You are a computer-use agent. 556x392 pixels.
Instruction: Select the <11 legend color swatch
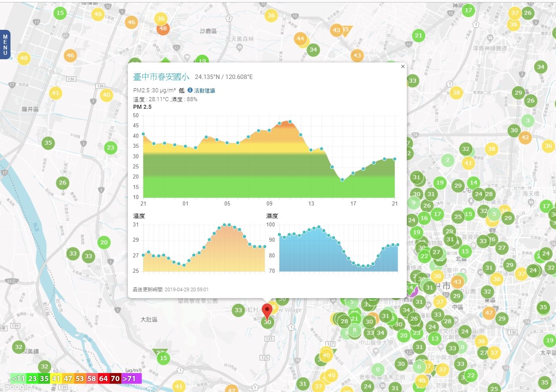18,379
